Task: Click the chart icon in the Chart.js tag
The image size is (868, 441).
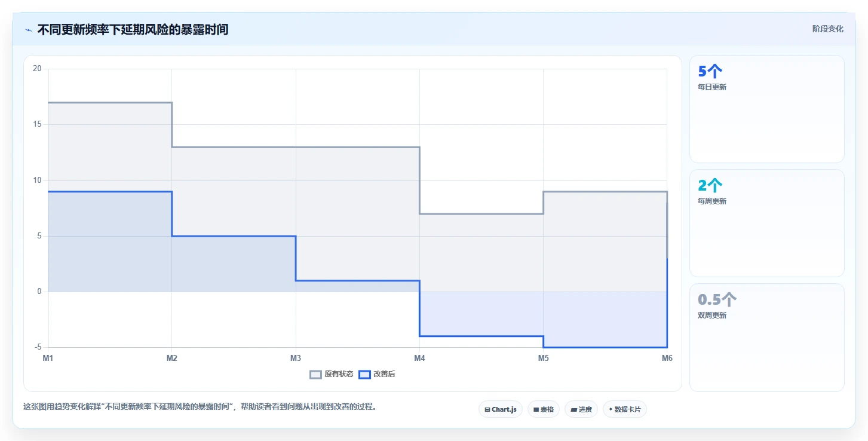Action: coord(487,410)
